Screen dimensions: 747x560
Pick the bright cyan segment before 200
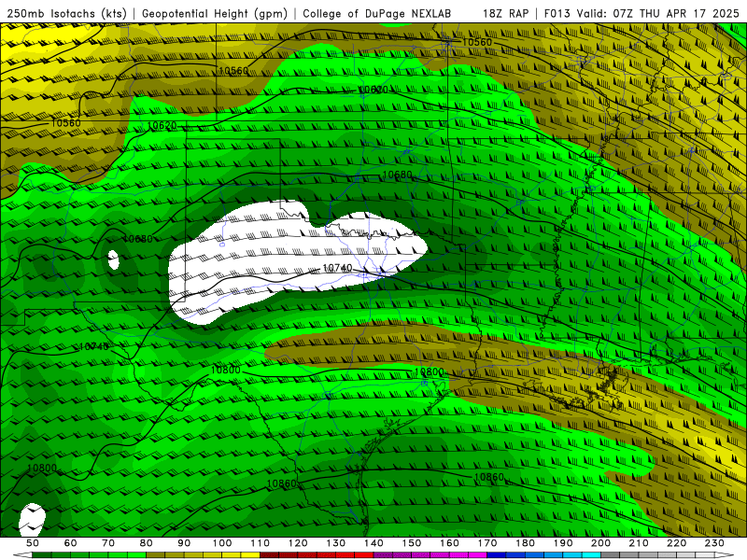coord(591,555)
